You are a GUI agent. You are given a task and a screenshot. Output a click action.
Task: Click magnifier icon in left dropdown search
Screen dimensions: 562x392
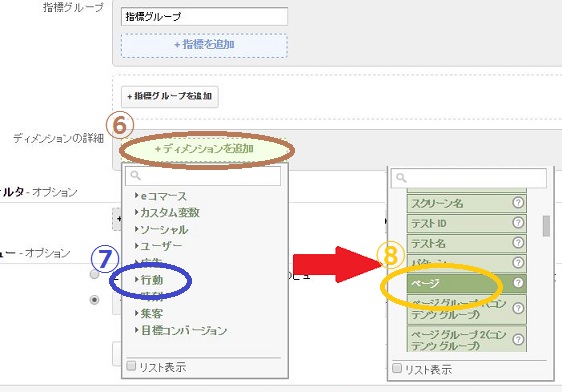[135, 176]
